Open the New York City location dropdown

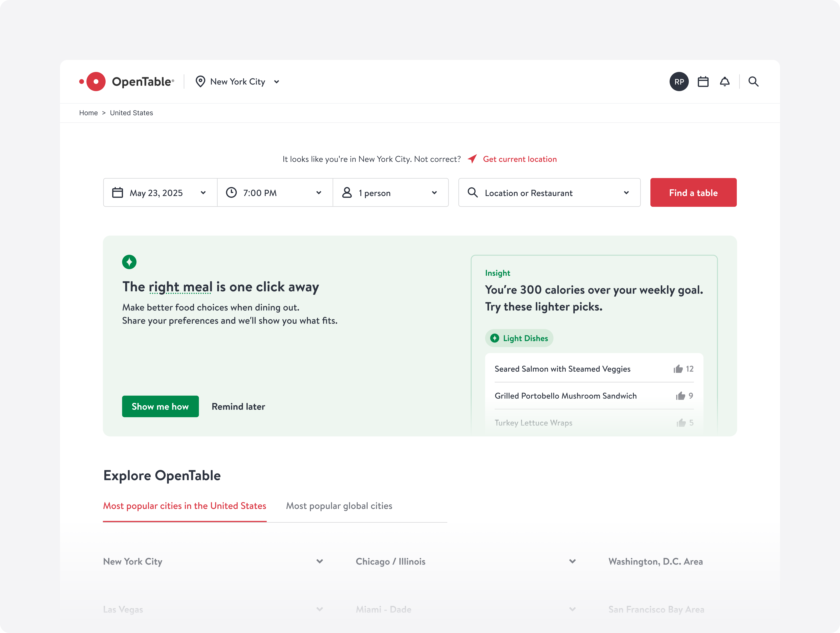pyautogui.click(x=237, y=82)
